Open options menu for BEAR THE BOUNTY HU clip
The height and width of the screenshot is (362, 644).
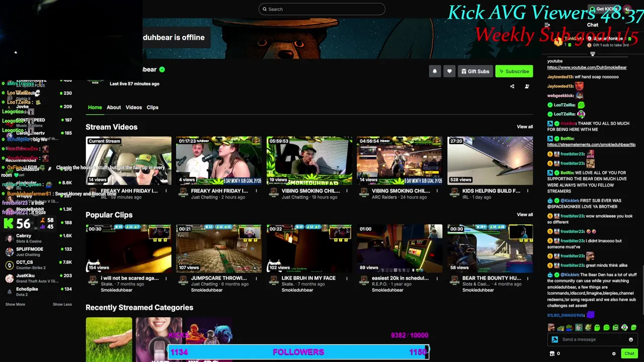pos(527,278)
